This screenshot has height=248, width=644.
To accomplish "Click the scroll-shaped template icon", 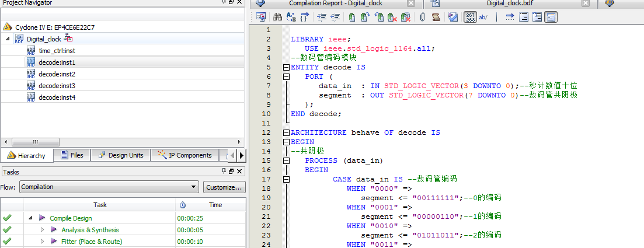I will 436,18.
